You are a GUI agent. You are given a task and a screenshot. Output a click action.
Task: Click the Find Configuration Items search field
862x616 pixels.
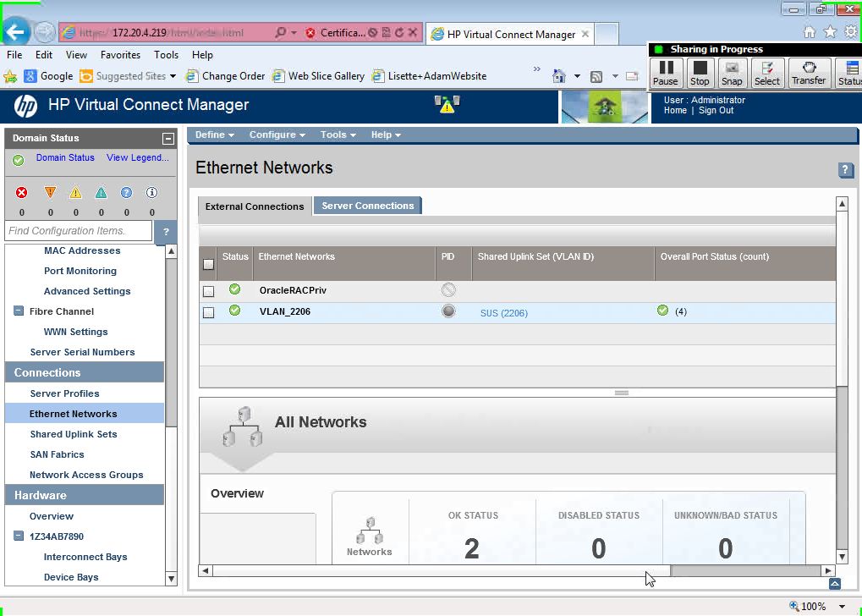pyautogui.click(x=78, y=231)
